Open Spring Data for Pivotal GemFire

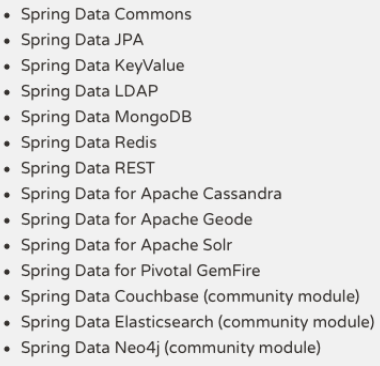coord(141,271)
